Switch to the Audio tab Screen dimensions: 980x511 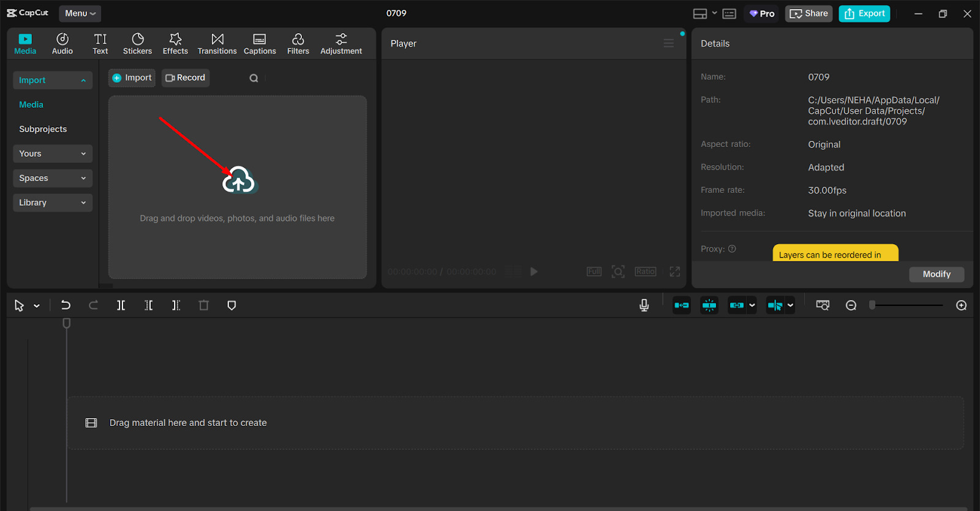(62, 43)
